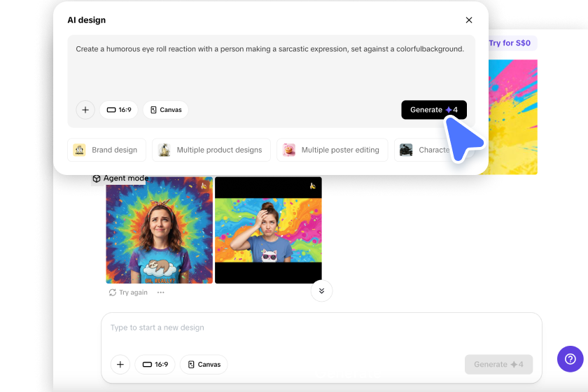Open the bottom Canvas selector
This screenshot has height=392, width=588.
tap(204, 365)
